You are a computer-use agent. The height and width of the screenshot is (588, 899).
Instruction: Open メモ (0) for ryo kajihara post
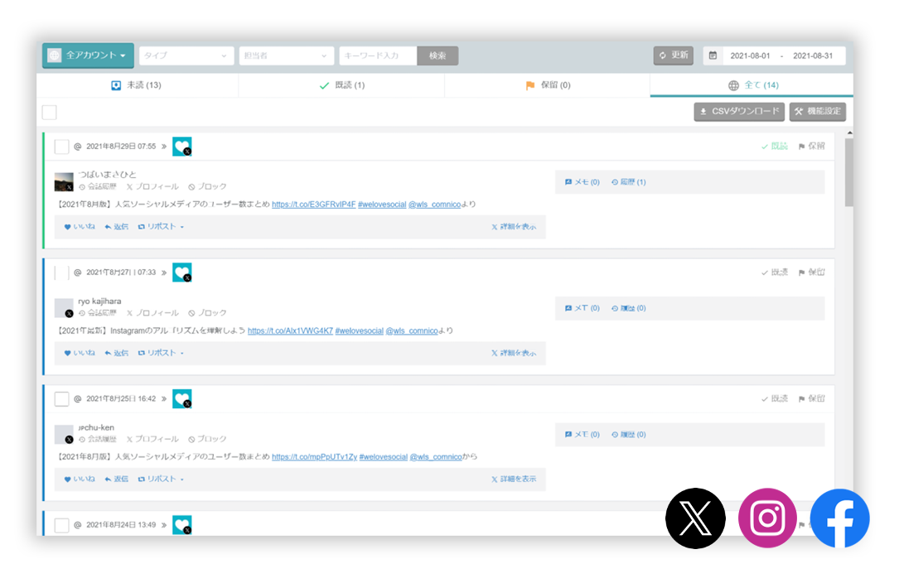(582, 308)
